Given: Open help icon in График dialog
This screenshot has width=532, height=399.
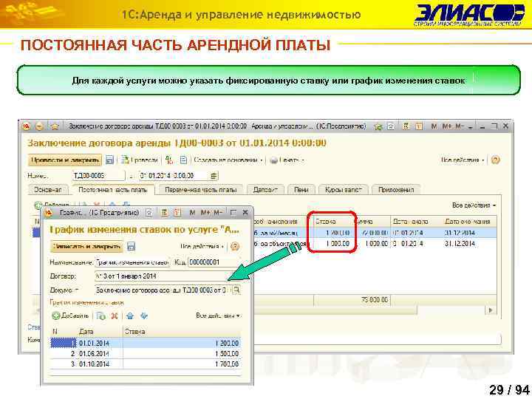Looking at the screenshot, I should tap(234, 246).
